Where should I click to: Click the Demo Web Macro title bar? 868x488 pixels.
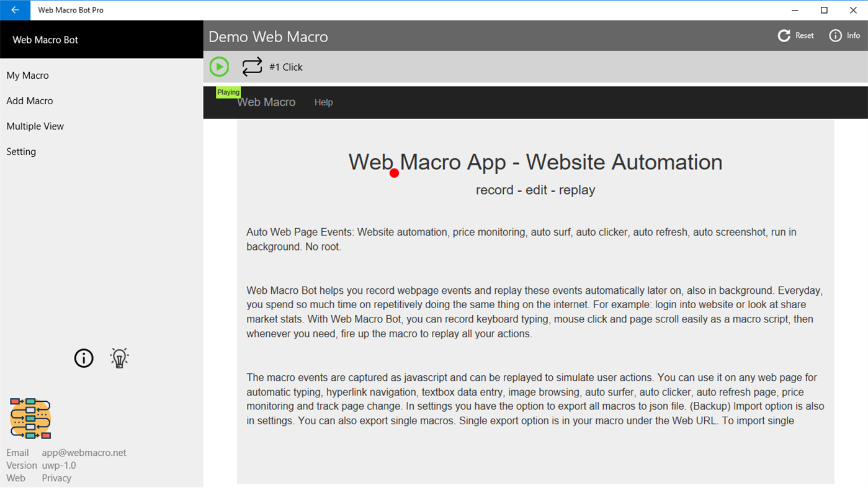pyautogui.click(x=268, y=37)
